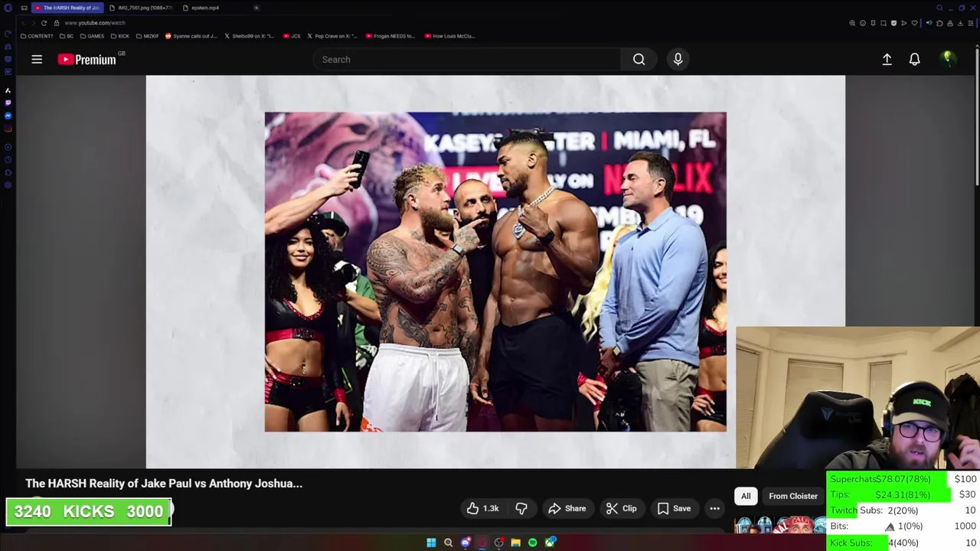Viewport: 980px width, 551px height.
Task: Open the ad-blocker shield icon
Action: [893, 23]
